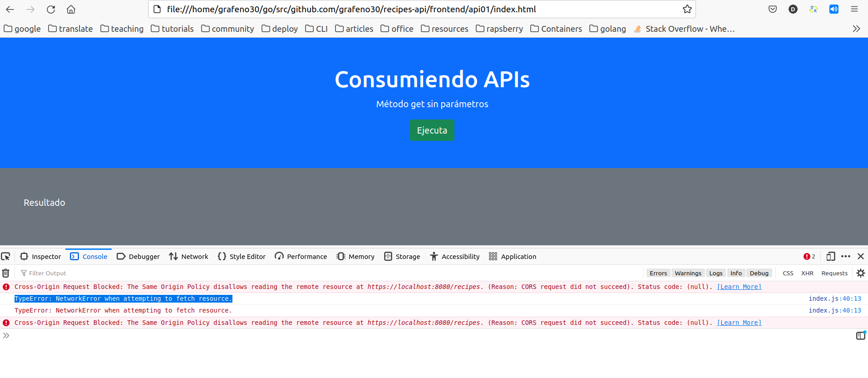Clear console output with the trash icon
The height and width of the screenshot is (378, 868).
[6, 273]
